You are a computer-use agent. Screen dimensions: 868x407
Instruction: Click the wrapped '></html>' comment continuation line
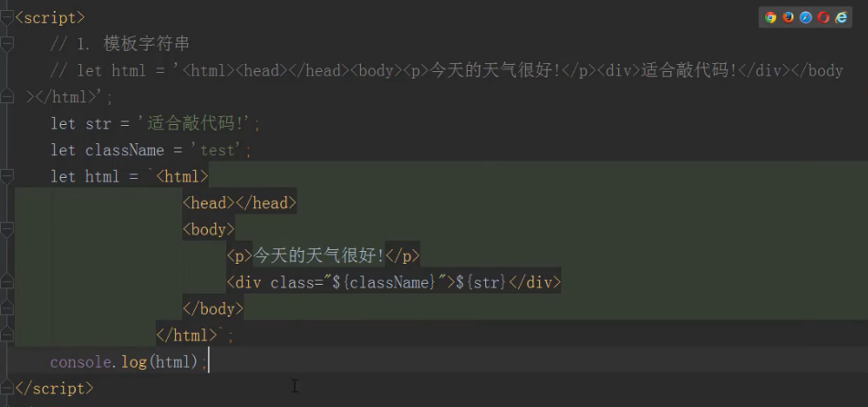click(69, 97)
